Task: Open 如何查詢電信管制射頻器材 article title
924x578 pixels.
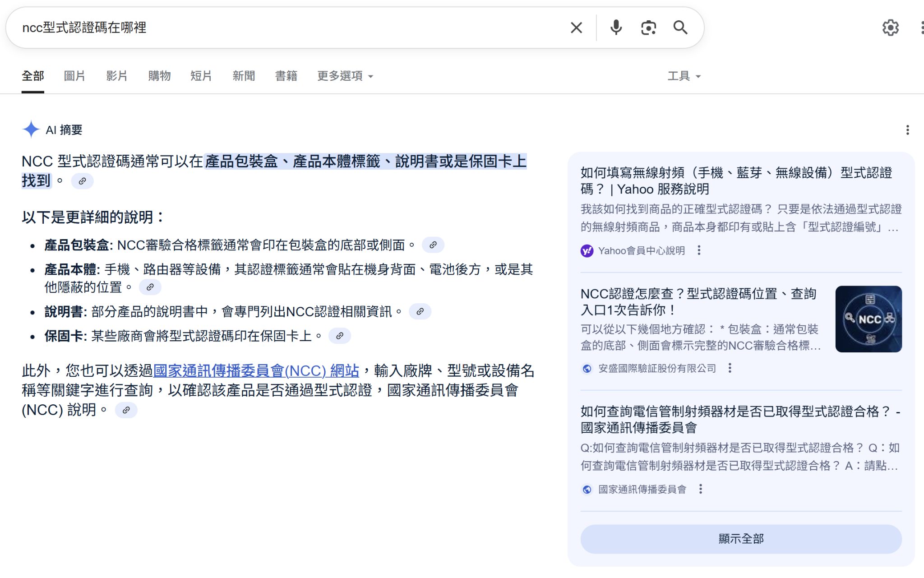Action: click(x=740, y=419)
